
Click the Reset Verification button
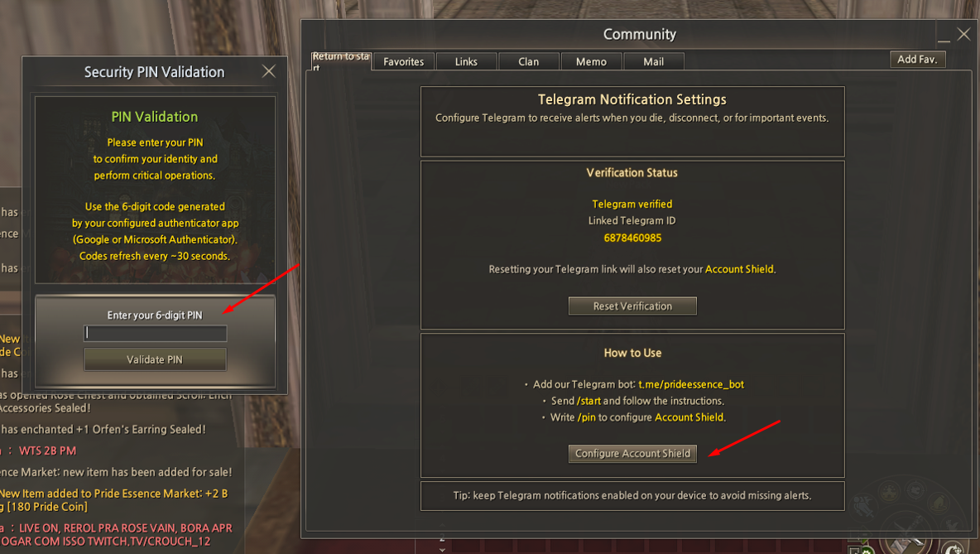click(632, 306)
